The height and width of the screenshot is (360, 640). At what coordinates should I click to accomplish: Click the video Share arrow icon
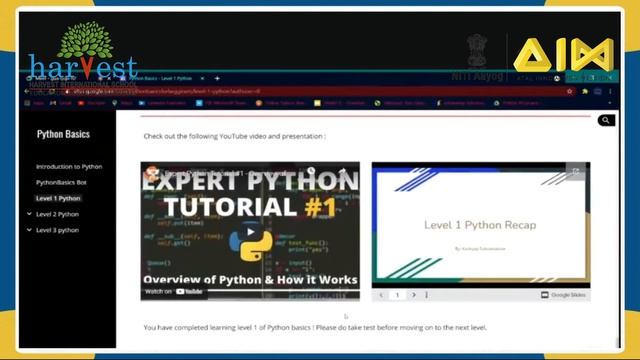pyautogui.click(x=342, y=171)
